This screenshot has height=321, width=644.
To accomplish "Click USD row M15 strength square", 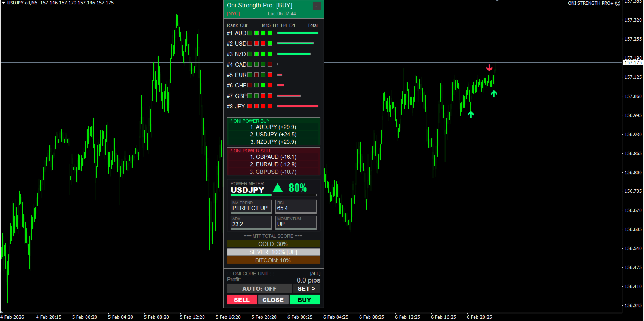I will [250, 43].
